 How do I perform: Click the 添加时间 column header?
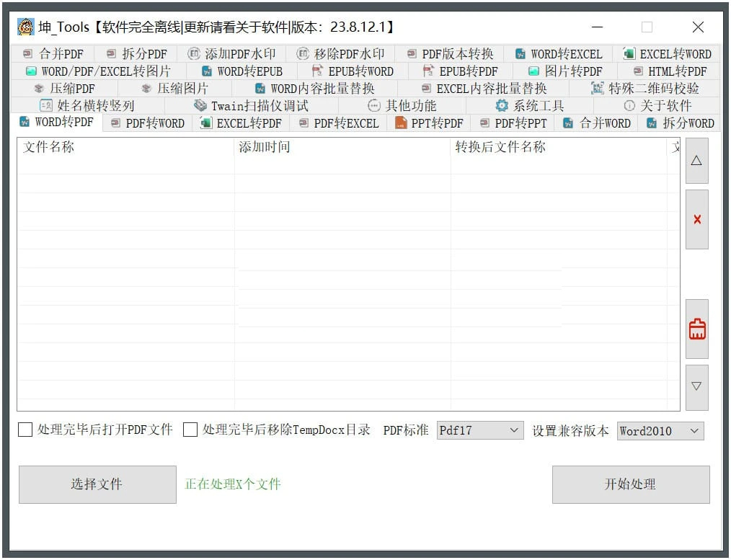click(x=265, y=147)
